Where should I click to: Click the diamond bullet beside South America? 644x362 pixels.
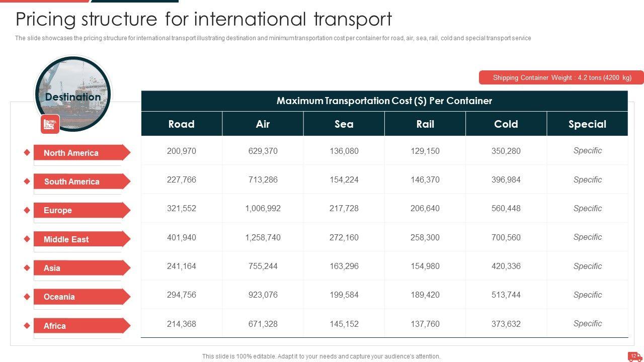coord(27,182)
